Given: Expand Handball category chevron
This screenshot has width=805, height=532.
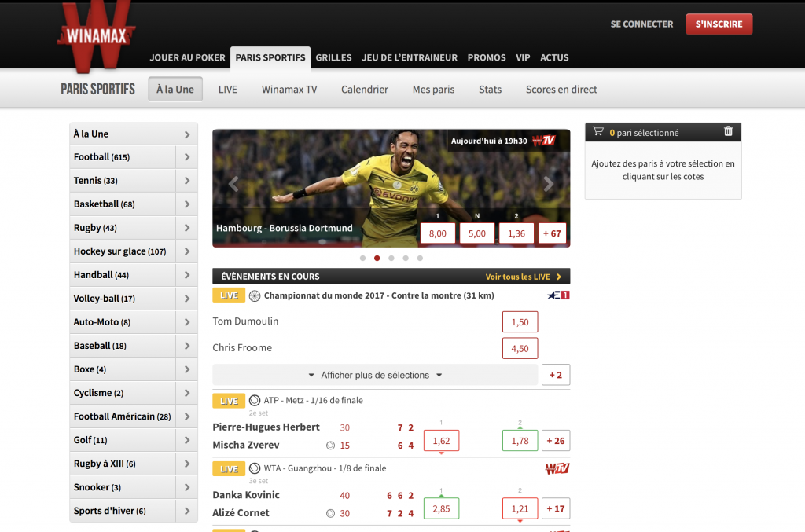Looking at the screenshot, I should coord(187,275).
